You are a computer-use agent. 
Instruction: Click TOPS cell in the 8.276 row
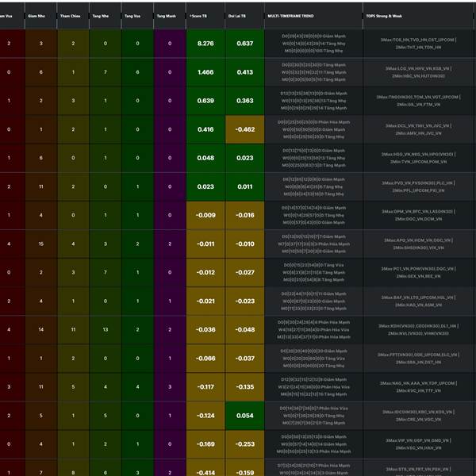(x=418, y=44)
